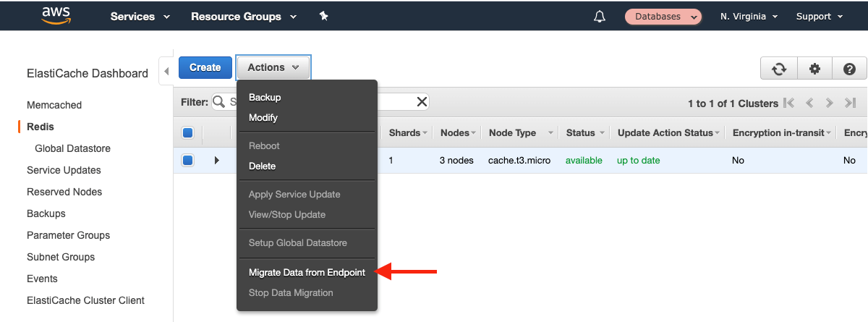Open the AWS home logo
This screenshot has height=322, width=868.
(x=56, y=16)
